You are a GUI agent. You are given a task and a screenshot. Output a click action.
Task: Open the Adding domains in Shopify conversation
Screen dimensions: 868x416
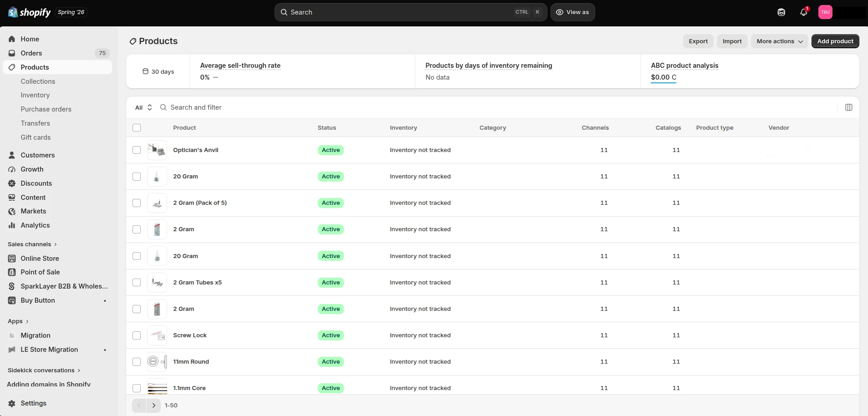pyautogui.click(x=49, y=384)
